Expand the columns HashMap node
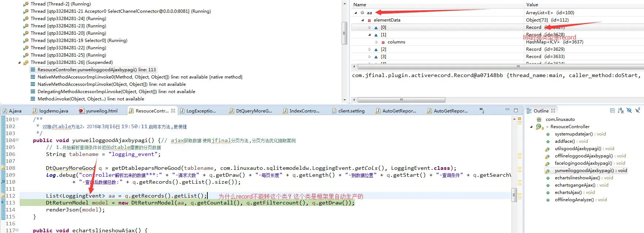Image resolution: width=644 pixels, height=233 pixels. coord(376,42)
